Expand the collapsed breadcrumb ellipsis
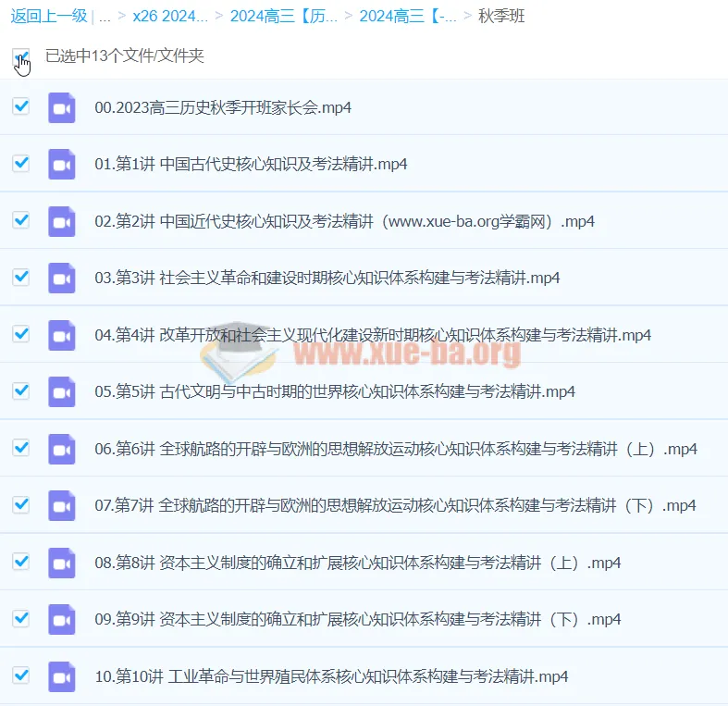 (x=105, y=16)
